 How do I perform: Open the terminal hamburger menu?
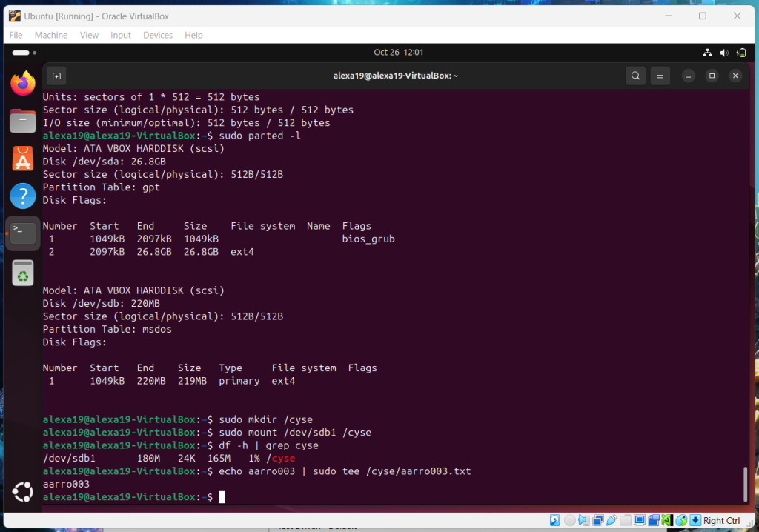[660, 76]
